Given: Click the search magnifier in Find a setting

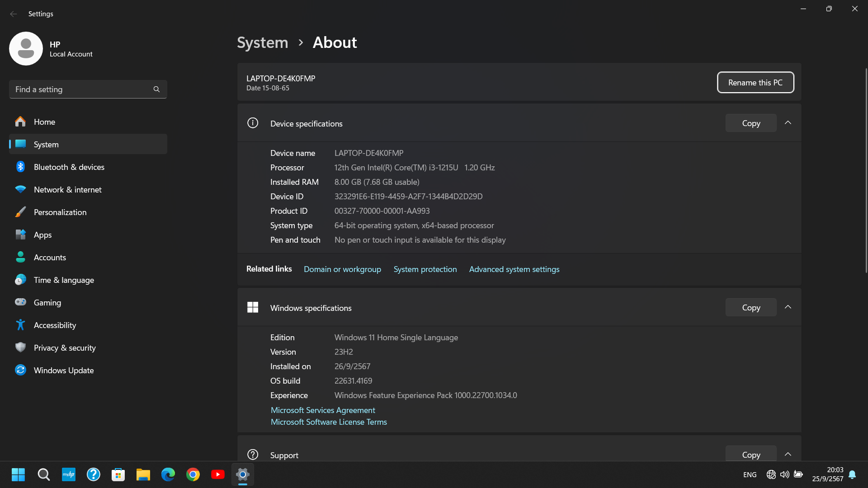Looking at the screenshot, I should pyautogui.click(x=156, y=89).
